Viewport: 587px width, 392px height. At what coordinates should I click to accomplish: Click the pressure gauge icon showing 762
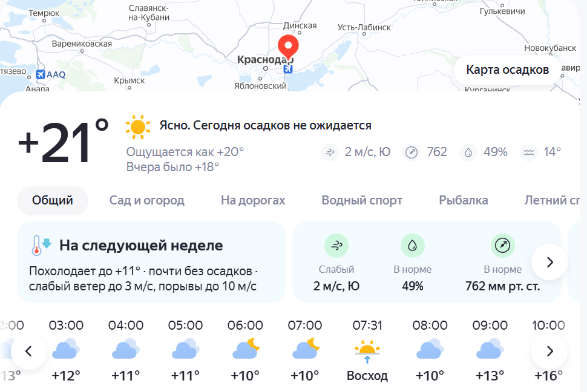coord(413,152)
